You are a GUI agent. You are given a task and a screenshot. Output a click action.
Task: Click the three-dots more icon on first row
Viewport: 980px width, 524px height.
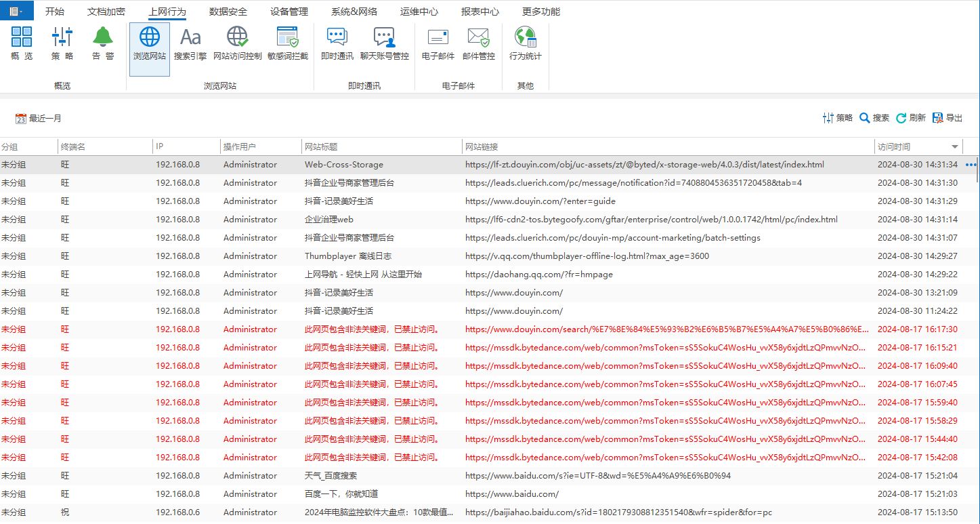click(x=971, y=165)
